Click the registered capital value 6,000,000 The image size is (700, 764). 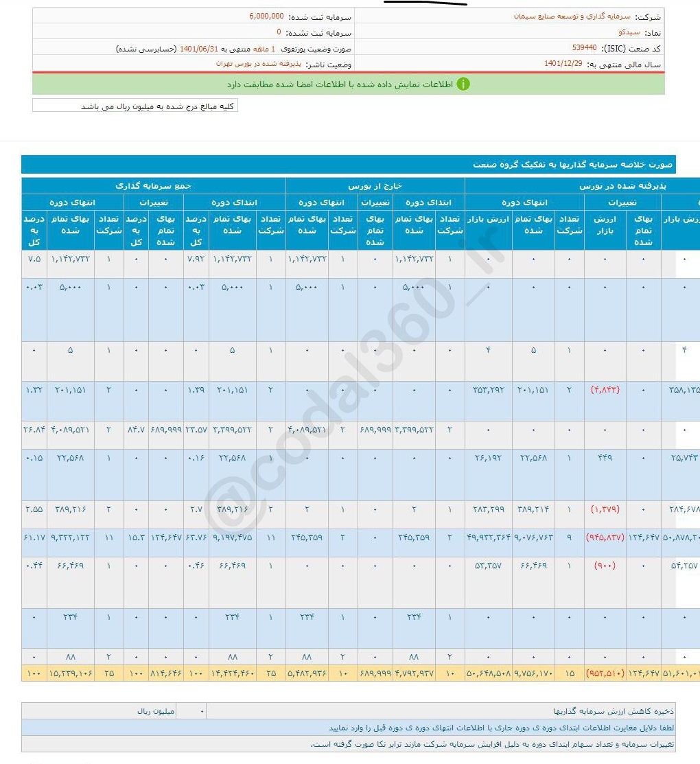pyautogui.click(x=266, y=16)
